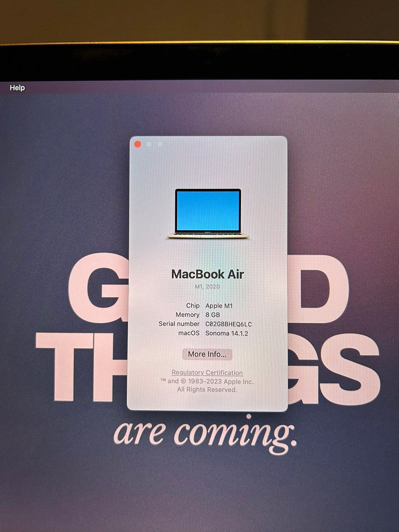Click the macOS label

coord(189,333)
